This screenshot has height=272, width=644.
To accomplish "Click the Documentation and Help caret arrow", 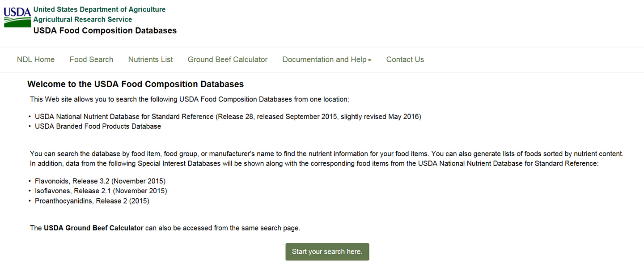I will 369,59.
